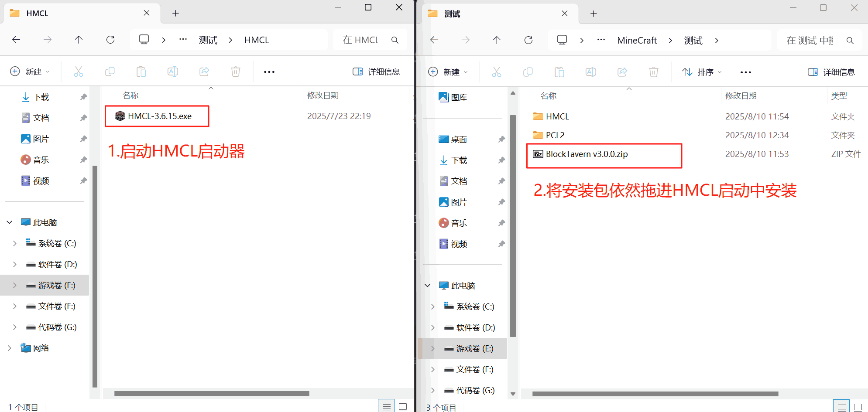Screen dimensions: 868x412
Task: Open 排序 dropdown in 测试 window
Action: tap(702, 72)
